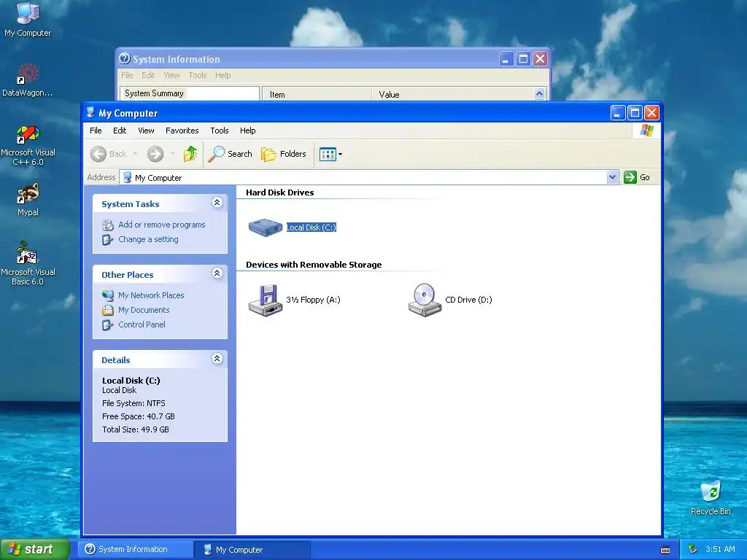Collapse the Details panel
Image resolution: width=747 pixels, height=560 pixels.
pyautogui.click(x=217, y=359)
